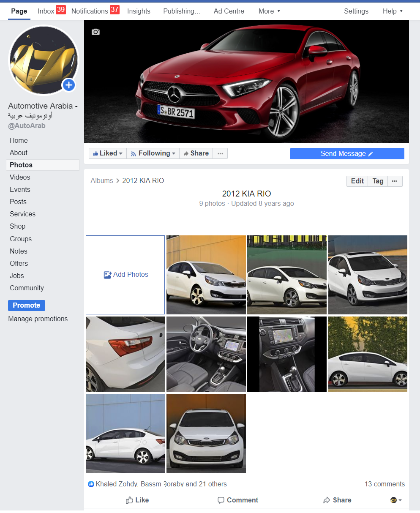Open the Kia side profile photo with blue wall
Image resolution: width=420 pixels, height=513 pixels.
[x=125, y=434]
